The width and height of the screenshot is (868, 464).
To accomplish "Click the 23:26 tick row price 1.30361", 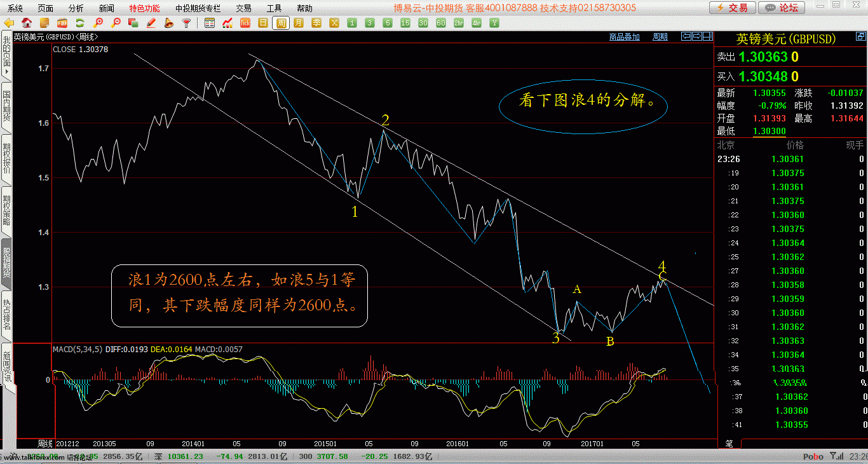I will pos(788,159).
